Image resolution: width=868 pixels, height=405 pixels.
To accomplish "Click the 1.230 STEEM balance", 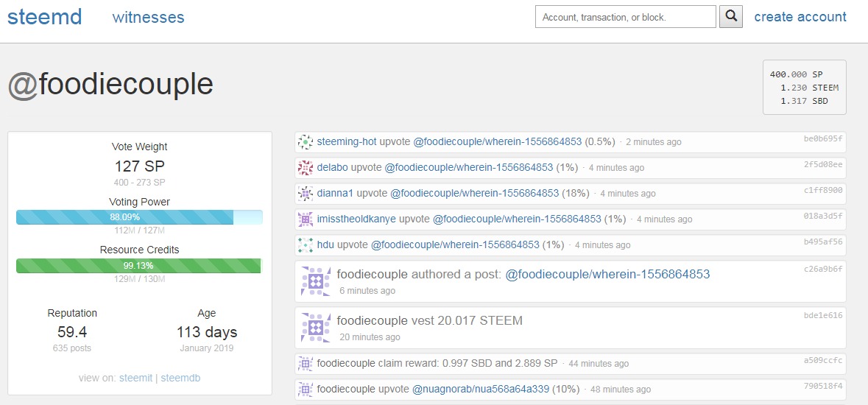I will click(x=809, y=88).
